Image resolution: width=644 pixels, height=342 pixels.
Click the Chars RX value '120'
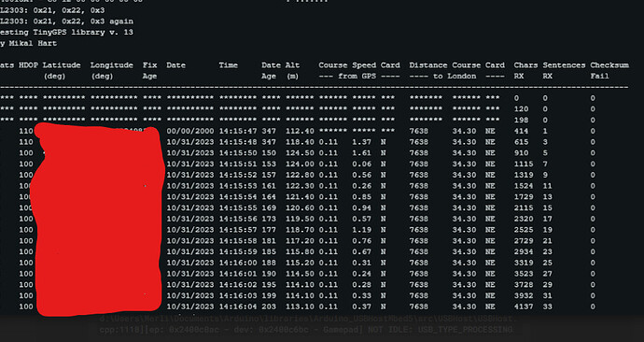[521, 109]
